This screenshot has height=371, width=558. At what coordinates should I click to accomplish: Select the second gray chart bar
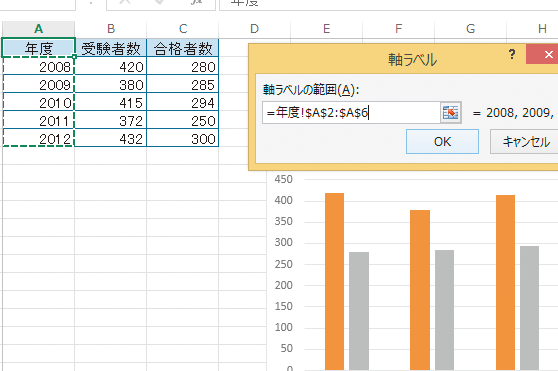click(x=444, y=310)
